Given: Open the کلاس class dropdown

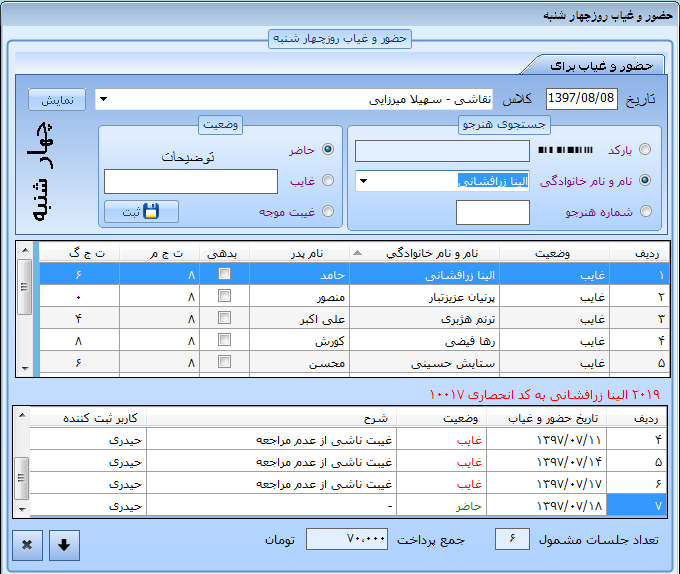Looking at the screenshot, I should (x=105, y=100).
